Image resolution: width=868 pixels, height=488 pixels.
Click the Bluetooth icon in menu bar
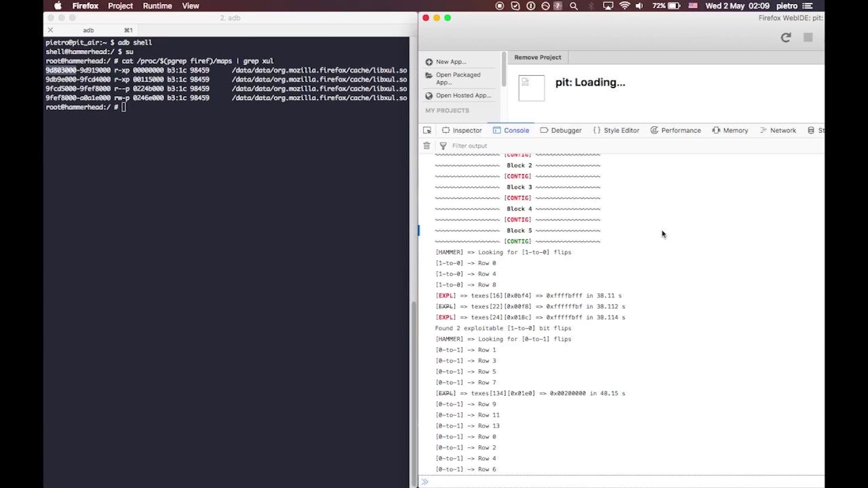click(x=591, y=5)
